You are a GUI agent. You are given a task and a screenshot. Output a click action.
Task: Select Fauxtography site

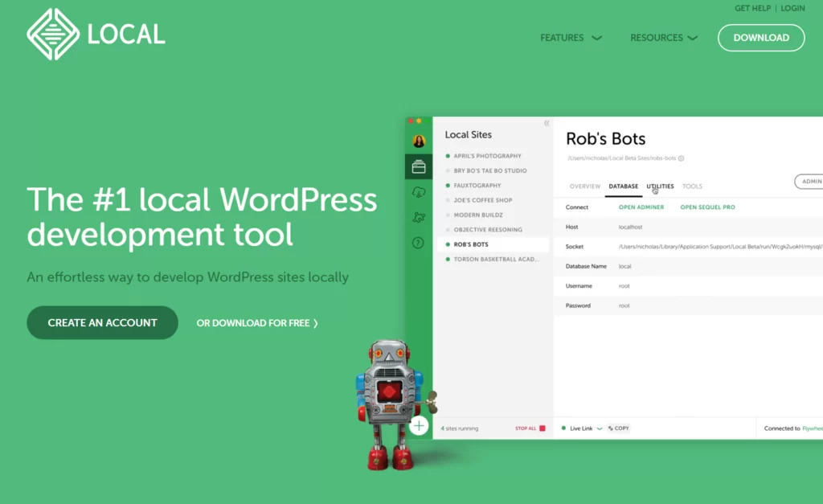point(477,186)
